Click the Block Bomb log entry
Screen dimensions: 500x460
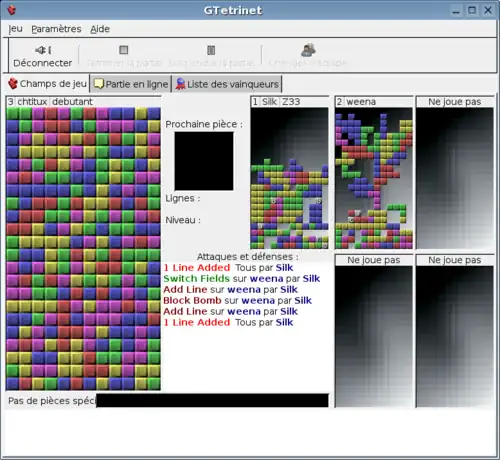237,301
